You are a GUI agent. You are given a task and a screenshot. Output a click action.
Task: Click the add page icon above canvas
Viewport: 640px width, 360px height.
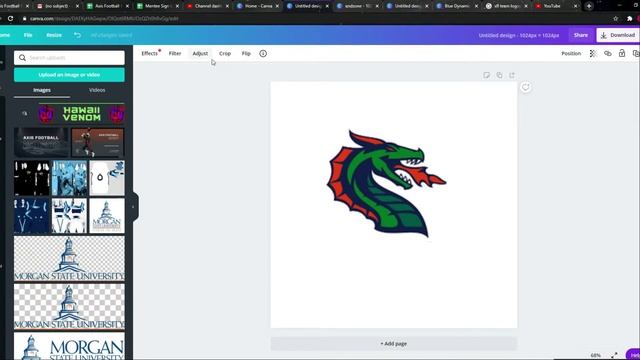tap(512, 75)
